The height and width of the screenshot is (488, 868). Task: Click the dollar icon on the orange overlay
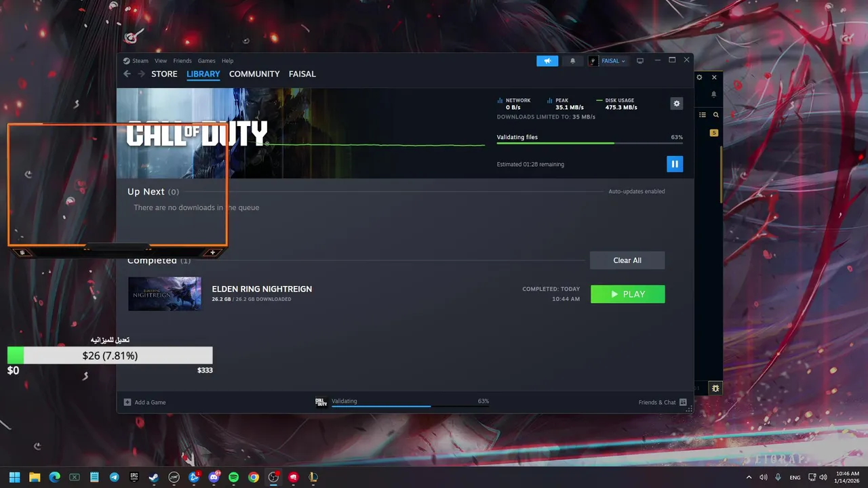click(22, 253)
